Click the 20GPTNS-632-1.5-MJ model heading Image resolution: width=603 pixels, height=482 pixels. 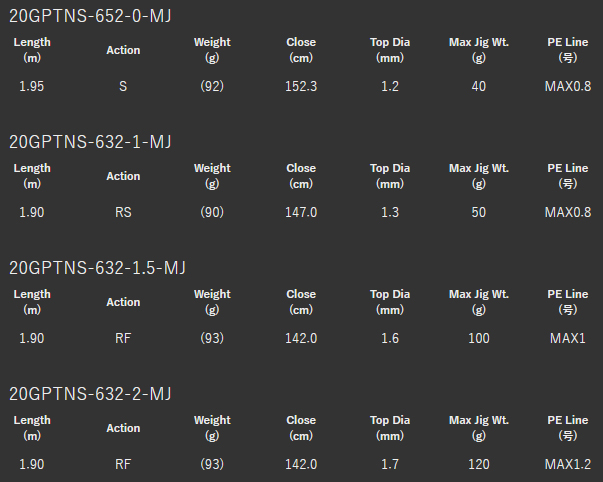point(97,268)
